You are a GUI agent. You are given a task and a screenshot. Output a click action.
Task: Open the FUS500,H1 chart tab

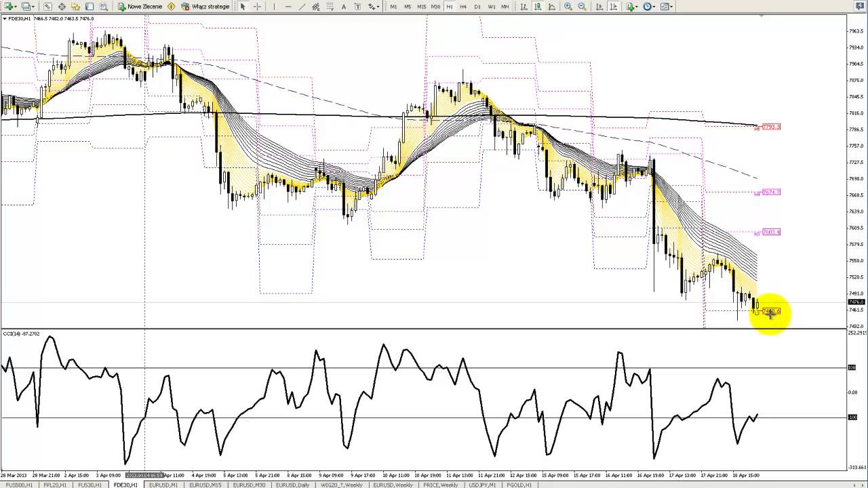point(19,485)
